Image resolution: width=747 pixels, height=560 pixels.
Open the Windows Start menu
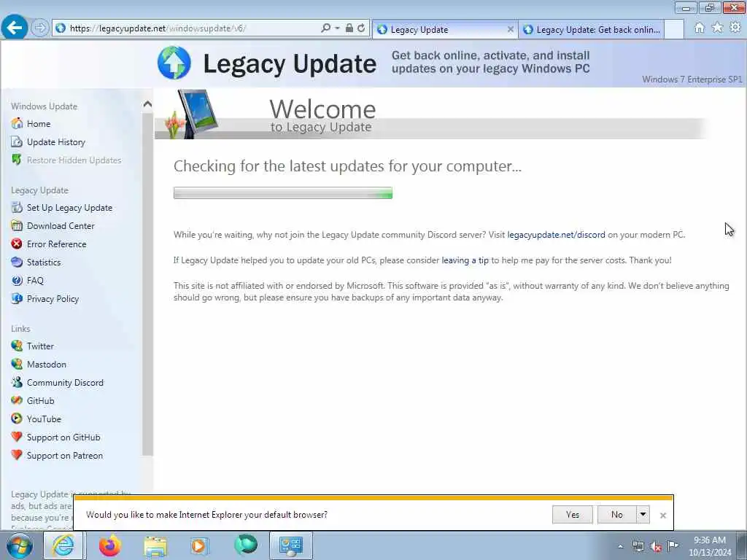[x=20, y=545]
